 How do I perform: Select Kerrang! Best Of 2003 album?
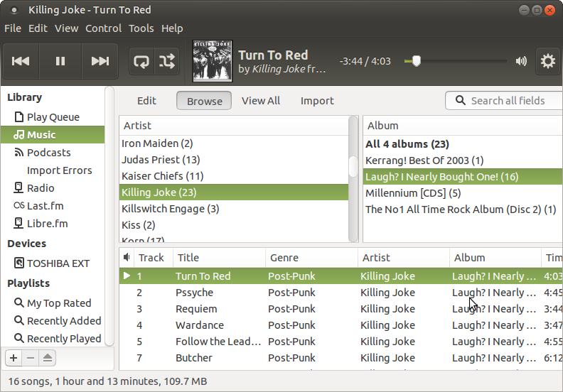[463, 160]
